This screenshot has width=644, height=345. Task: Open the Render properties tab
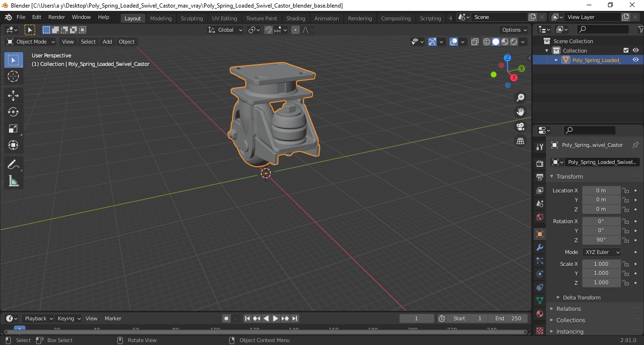click(540, 164)
